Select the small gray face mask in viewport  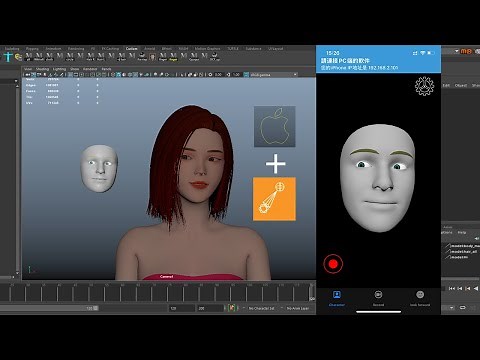click(99, 168)
